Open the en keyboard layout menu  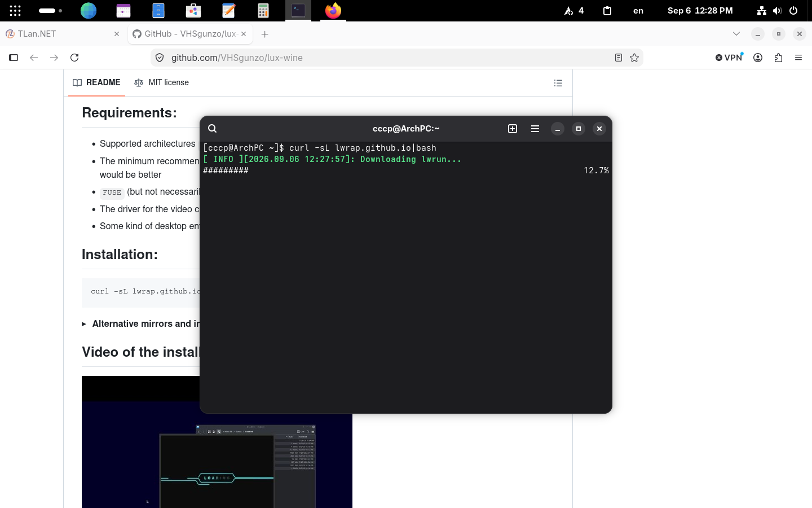point(638,11)
